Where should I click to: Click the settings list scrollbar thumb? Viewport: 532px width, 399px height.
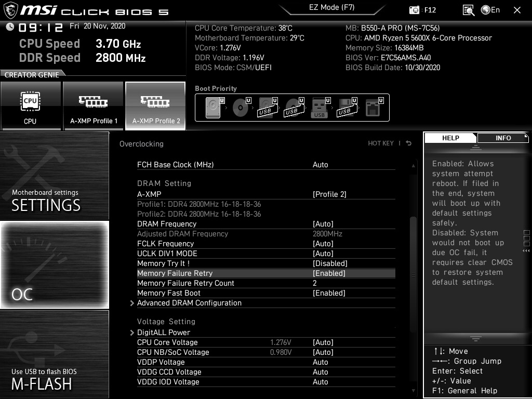(x=413, y=275)
